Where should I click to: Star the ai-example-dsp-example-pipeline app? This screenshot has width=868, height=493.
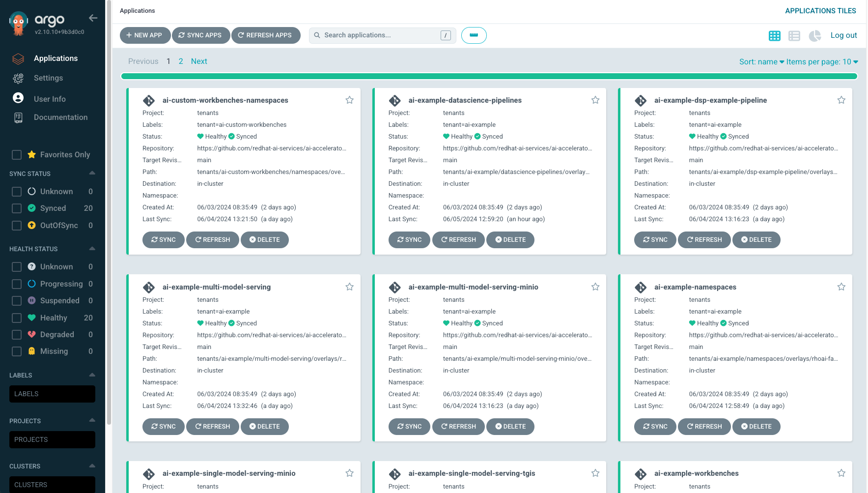tap(841, 100)
